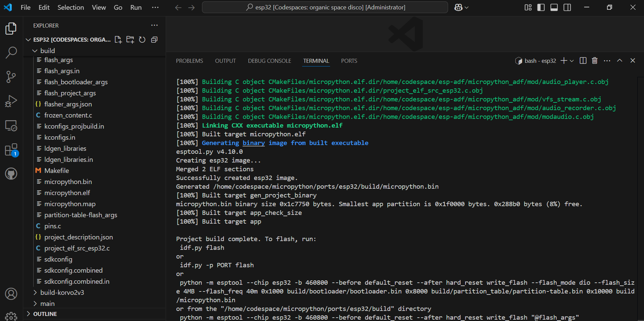The image size is (644, 321).
Task: Kill the active terminal
Action: (x=594, y=61)
